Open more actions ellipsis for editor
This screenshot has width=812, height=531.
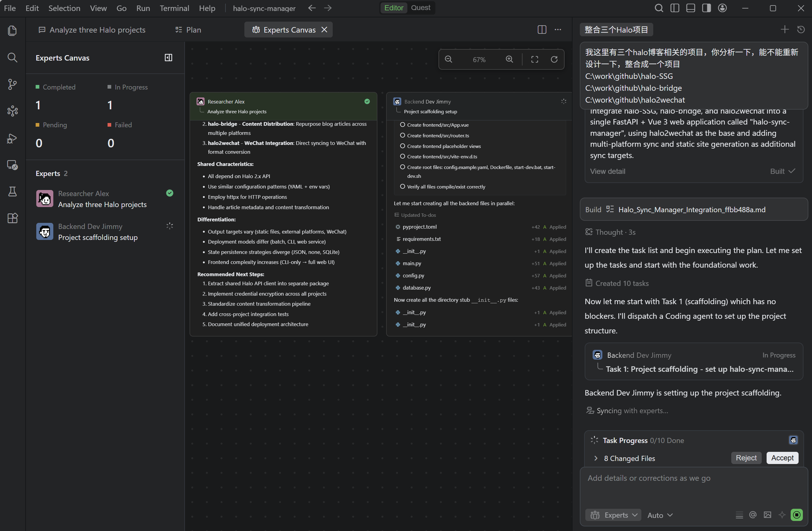pos(558,30)
